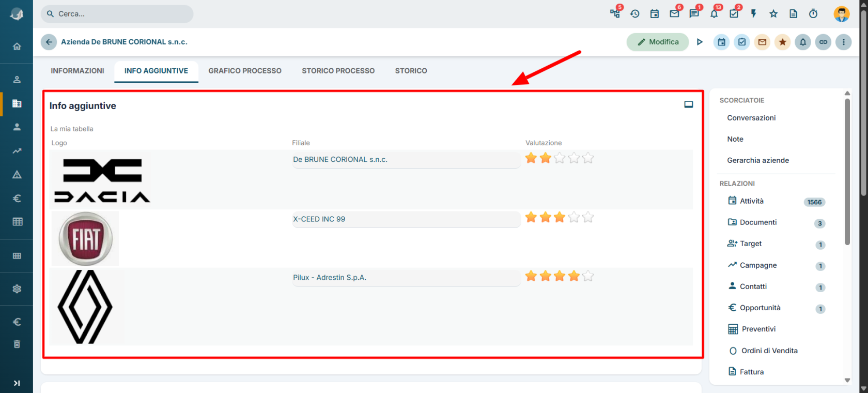Viewport: 868px width, 393px height.
Task: Open the trend chart icon in sidebar
Action: [x=17, y=151]
